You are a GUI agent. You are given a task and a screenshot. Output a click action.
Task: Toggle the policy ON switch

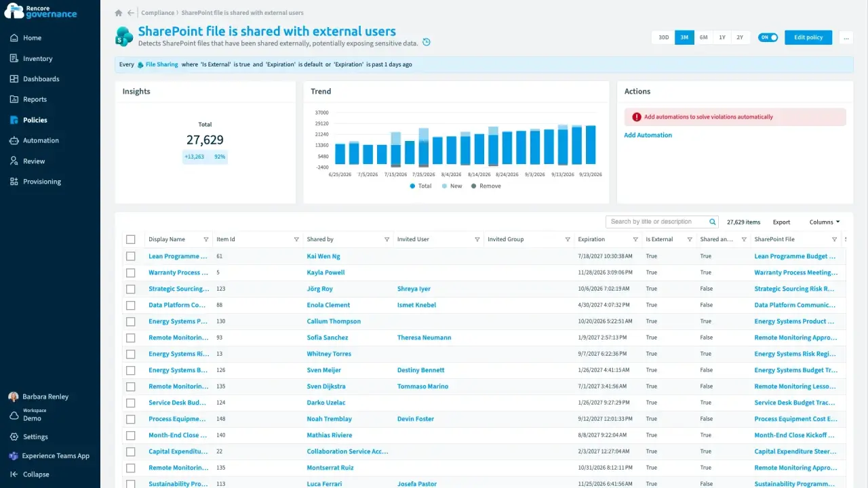pos(768,37)
